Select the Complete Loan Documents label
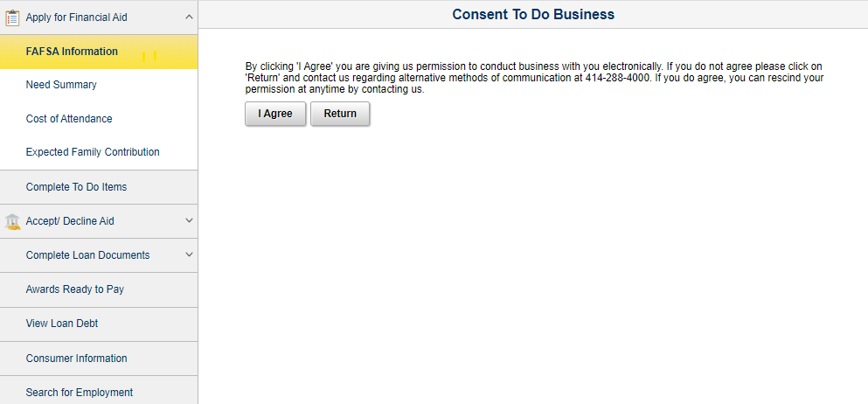The width and height of the screenshot is (868, 404). point(87,255)
